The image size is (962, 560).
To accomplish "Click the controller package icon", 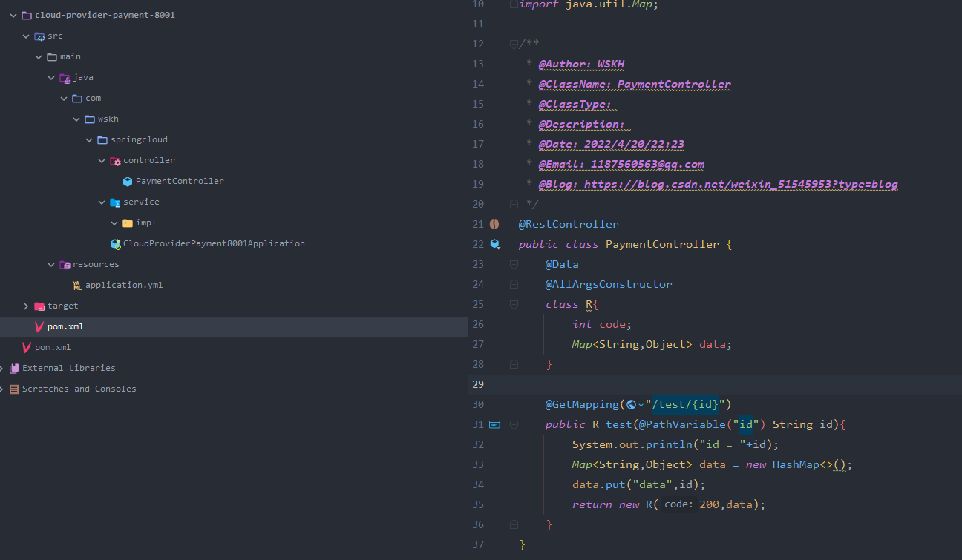I will 115,160.
